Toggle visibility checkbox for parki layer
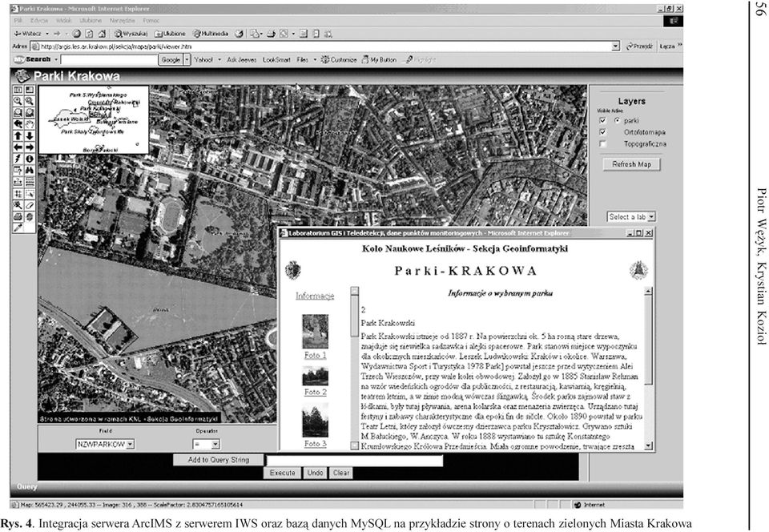The height and width of the screenshot is (532, 769). point(602,121)
